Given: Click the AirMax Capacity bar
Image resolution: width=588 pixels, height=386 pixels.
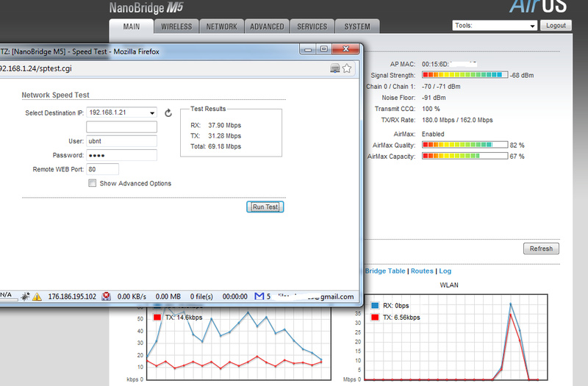Looking at the screenshot, I should [x=465, y=156].
